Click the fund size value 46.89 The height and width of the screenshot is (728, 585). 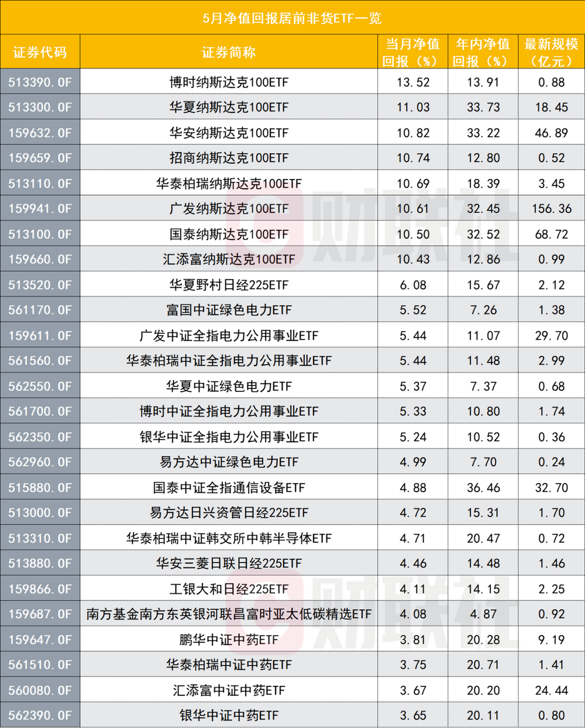[x=551, y=133]
